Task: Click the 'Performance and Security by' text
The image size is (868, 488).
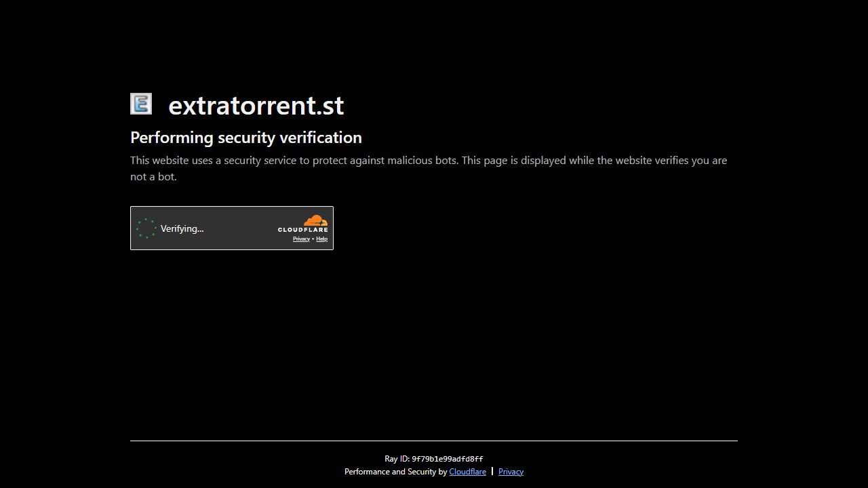Action: [395, 472]
